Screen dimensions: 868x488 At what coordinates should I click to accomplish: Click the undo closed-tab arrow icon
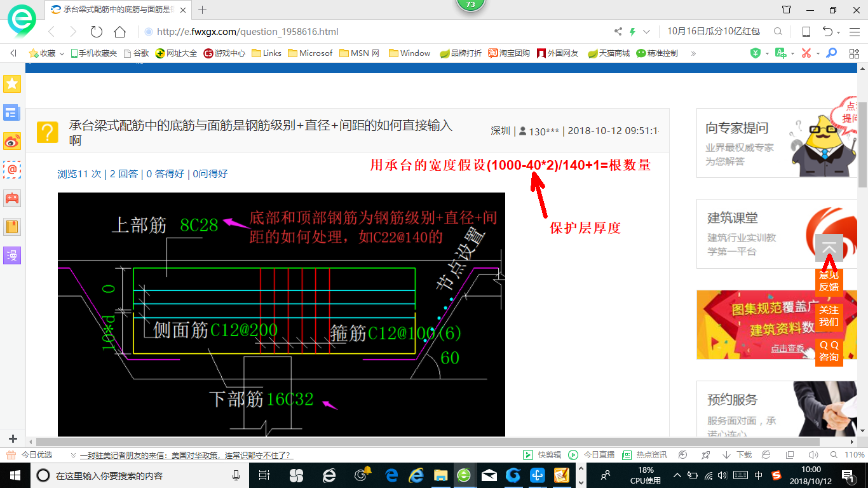pyautogui.click(x=827, y=32)
